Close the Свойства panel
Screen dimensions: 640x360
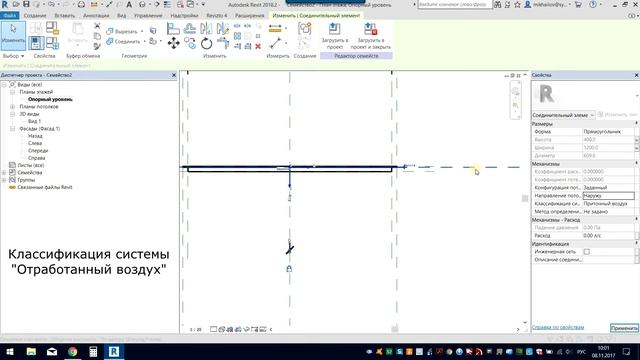636,75
